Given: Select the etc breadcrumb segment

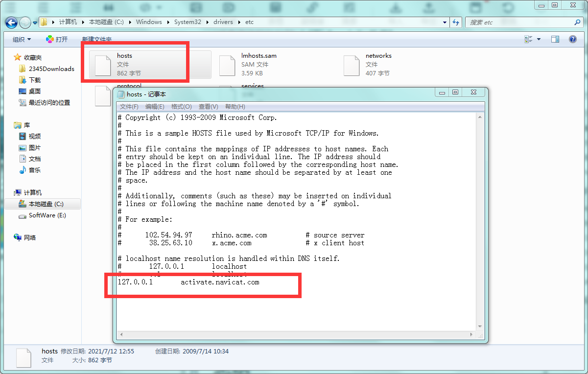Looking at the screenshot, I should (250, 22).
